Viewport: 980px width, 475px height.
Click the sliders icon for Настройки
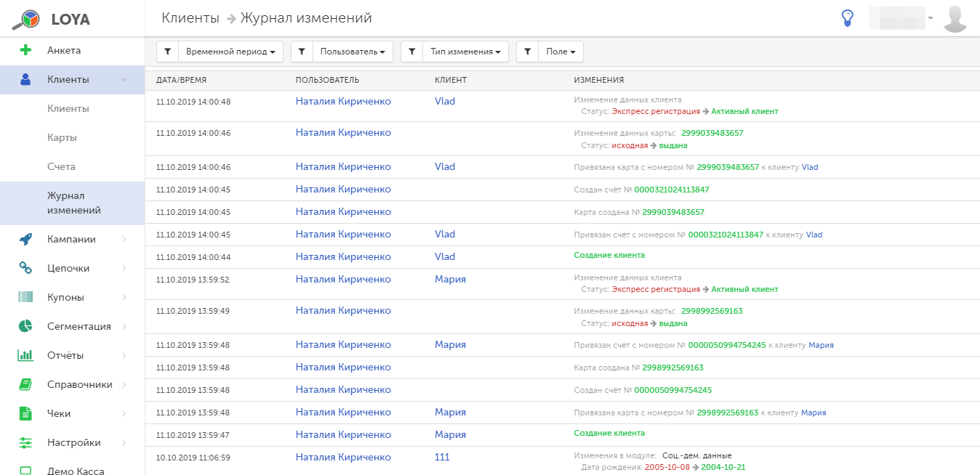pos(25,443)
